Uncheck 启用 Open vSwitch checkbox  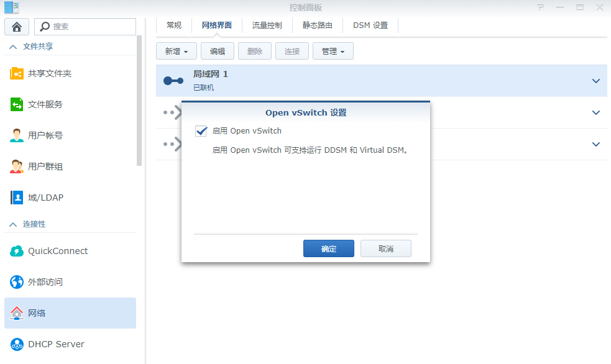[201, 131]
